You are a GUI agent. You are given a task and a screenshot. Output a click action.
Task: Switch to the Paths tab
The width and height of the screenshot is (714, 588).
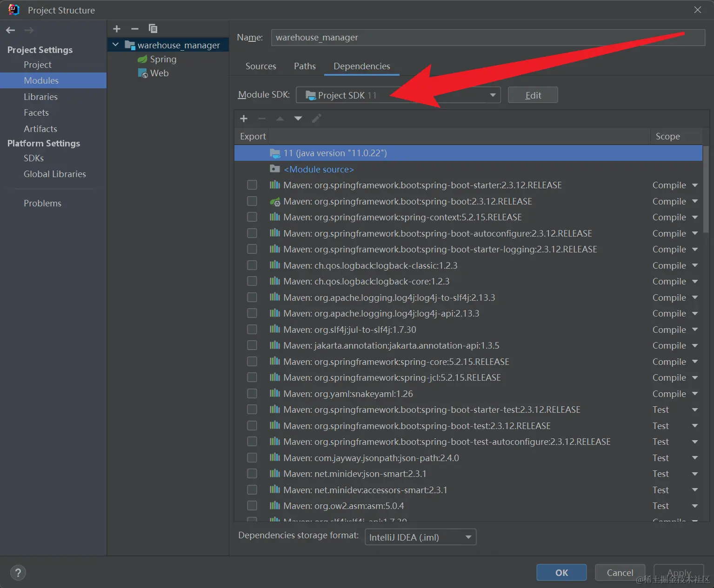tap(305, 66)
